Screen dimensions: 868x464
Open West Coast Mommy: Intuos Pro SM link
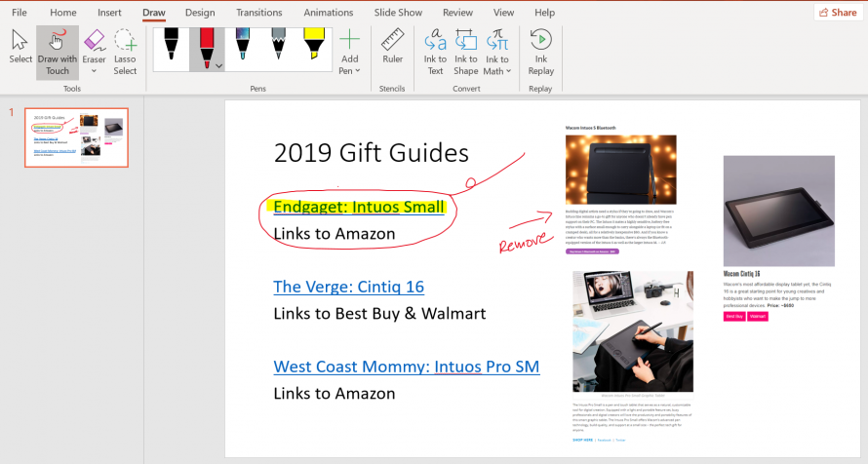[x=407, y=367]
